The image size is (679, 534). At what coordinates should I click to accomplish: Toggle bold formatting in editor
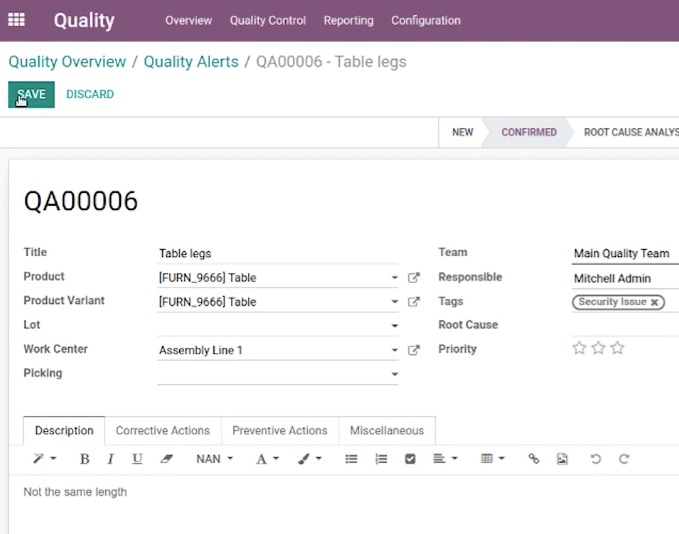point(85,459)
